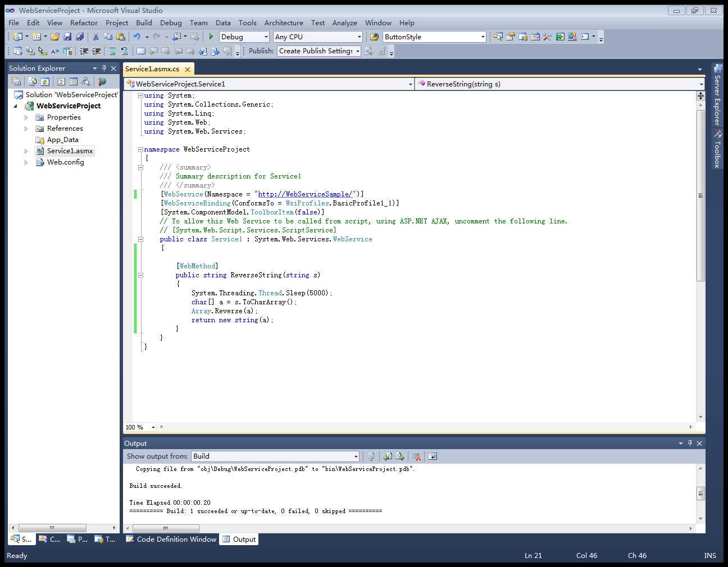Open the Toolbox hammer-wrench toolbar icon
The height and width of the screenshot is (567, 728).
point(548,36)
